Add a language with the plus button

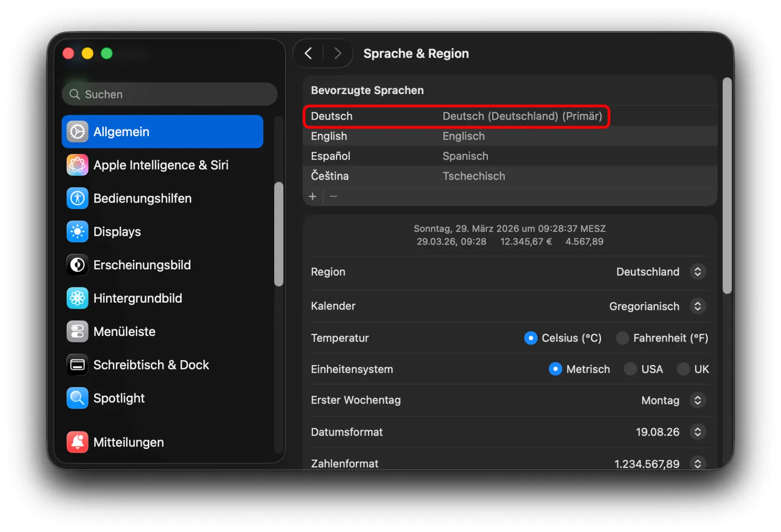click(x=312, y=196)
